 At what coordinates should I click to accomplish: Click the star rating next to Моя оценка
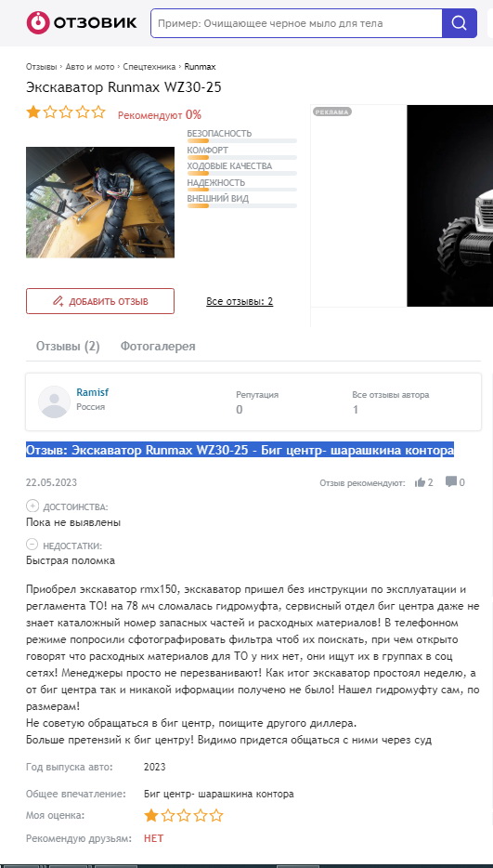tap(183, 815)
